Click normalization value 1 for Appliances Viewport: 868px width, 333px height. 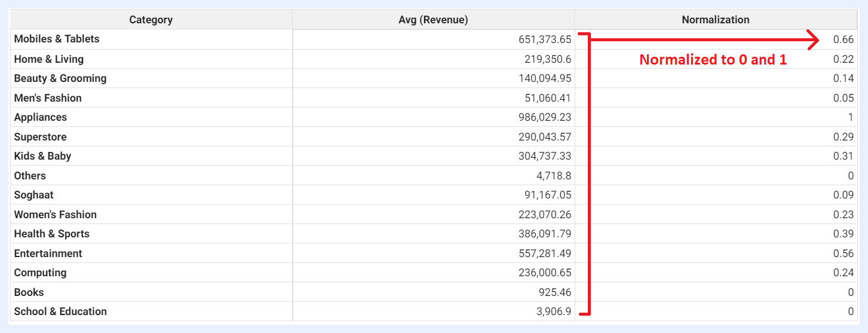[x=851, y=118]
